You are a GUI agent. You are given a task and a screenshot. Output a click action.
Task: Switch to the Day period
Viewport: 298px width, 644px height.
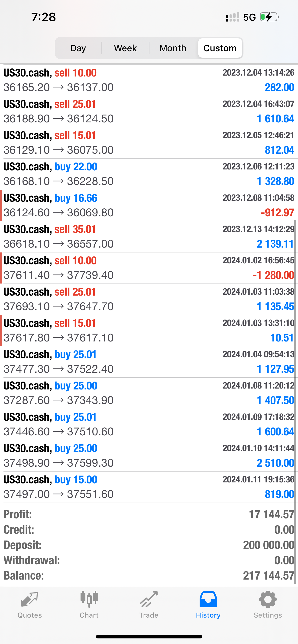click(x=78, y=48)
